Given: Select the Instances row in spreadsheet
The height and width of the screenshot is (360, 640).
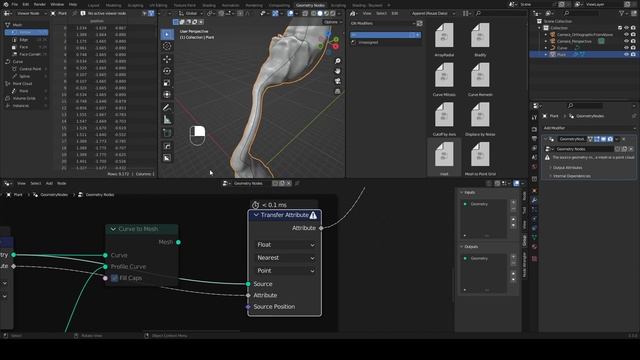Looking at the screenshot, I should tap(27, 106).
